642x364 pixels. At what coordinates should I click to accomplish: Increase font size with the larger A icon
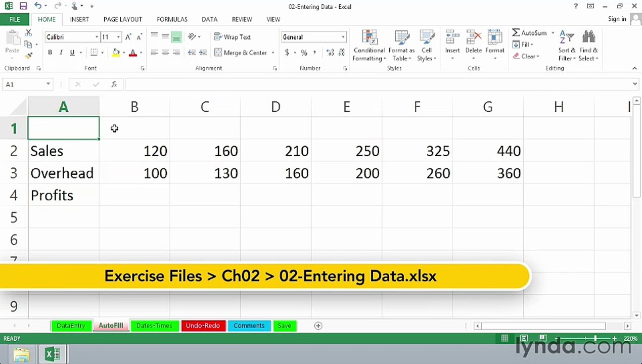(x=128, y=37)
